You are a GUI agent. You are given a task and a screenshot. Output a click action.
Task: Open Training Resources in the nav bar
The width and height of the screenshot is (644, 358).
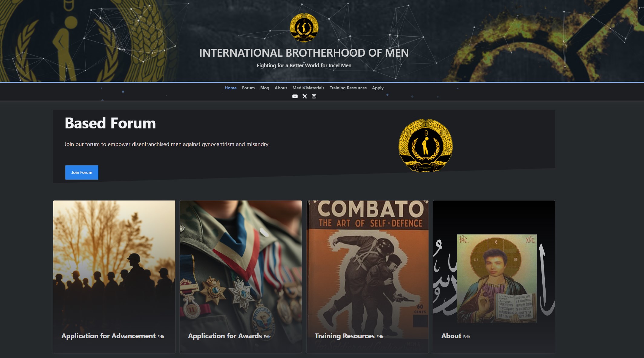(x=348, y=88)
